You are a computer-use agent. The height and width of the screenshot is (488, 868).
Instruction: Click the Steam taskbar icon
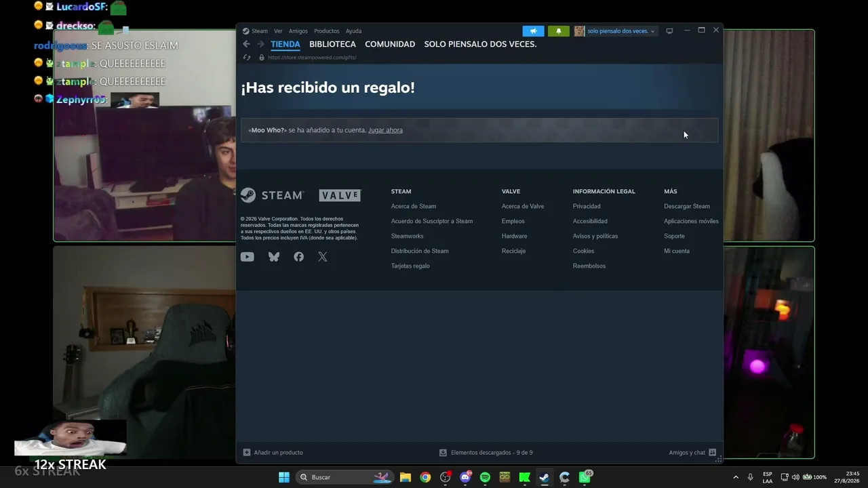[x=544, y=477]
